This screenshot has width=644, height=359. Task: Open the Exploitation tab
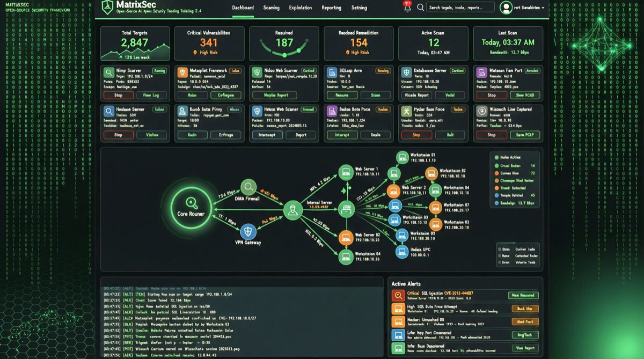click(x=300, y=8)
